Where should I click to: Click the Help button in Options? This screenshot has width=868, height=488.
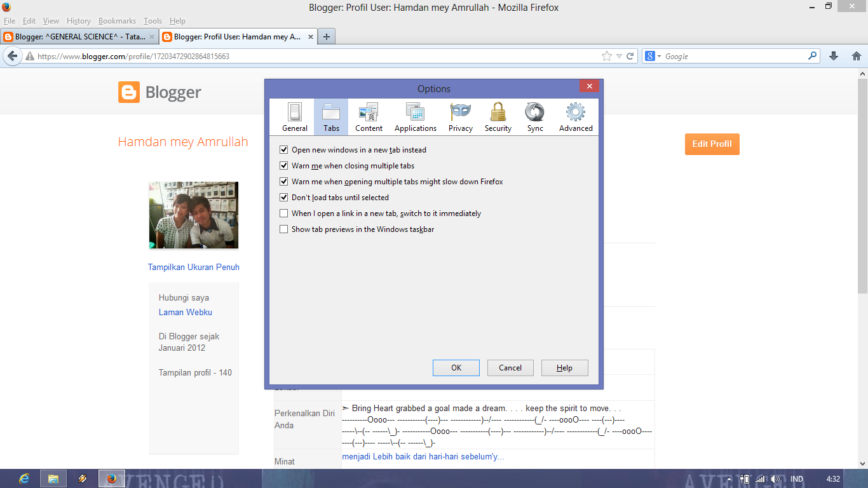click(x=564, y=368)
